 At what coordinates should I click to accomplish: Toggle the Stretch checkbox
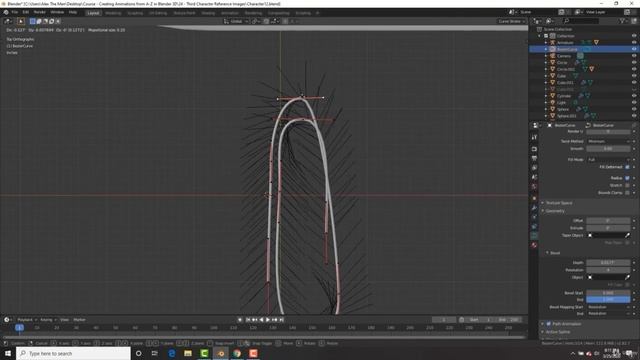tap(627, 185)
